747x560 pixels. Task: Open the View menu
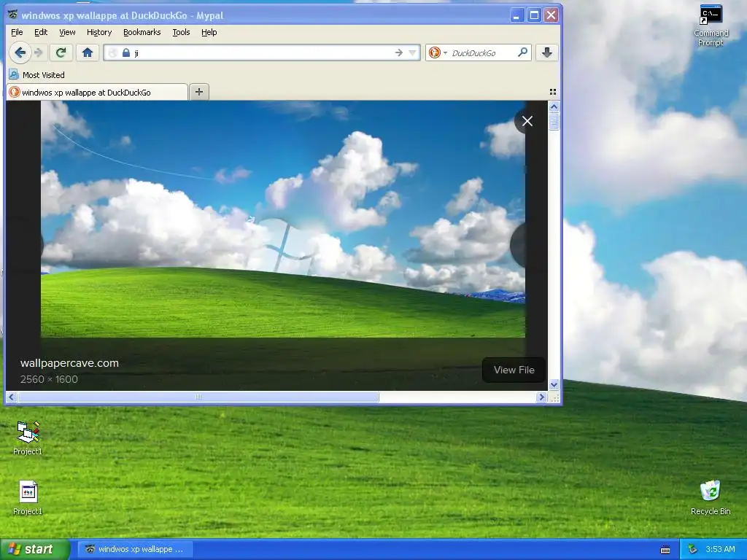[67, 32]
